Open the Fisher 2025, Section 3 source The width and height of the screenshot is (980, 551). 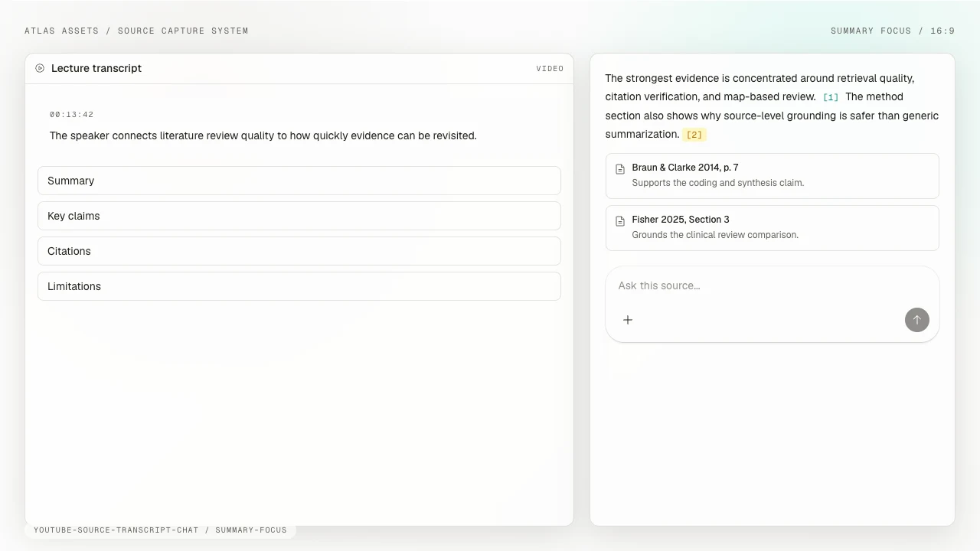point(773,228)
